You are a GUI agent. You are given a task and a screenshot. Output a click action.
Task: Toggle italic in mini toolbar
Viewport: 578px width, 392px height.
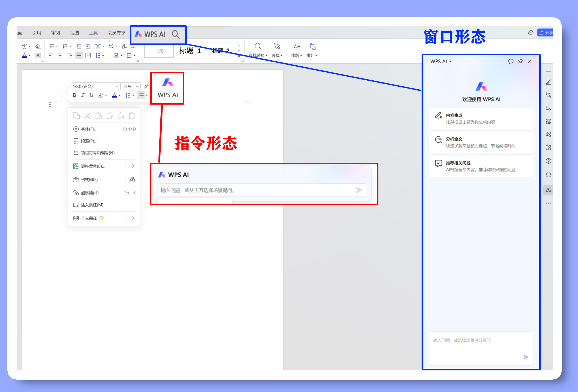coord(83,95)
